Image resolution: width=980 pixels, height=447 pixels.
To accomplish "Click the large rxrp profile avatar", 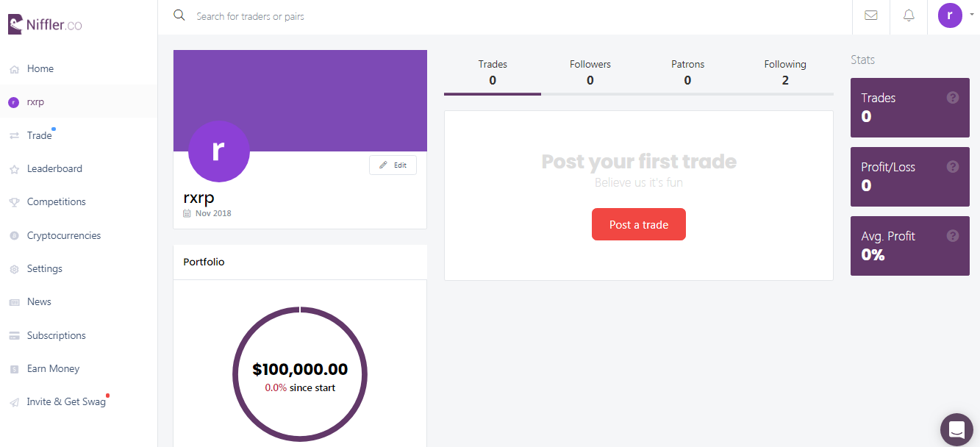I will pos(218,151).
